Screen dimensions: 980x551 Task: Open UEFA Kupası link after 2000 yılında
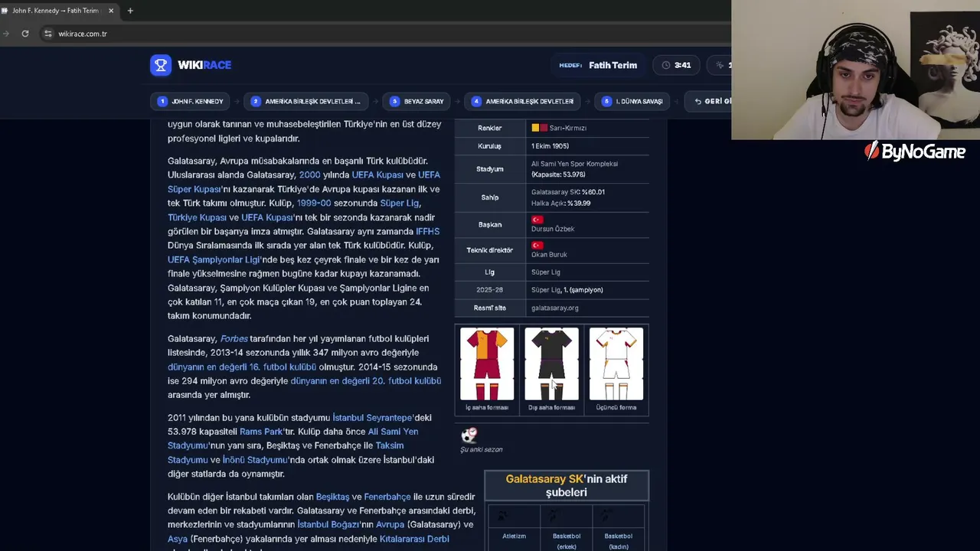pos(377,175)
